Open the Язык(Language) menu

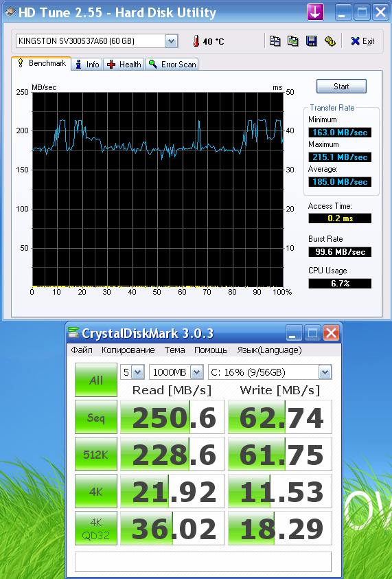(269, 350)
